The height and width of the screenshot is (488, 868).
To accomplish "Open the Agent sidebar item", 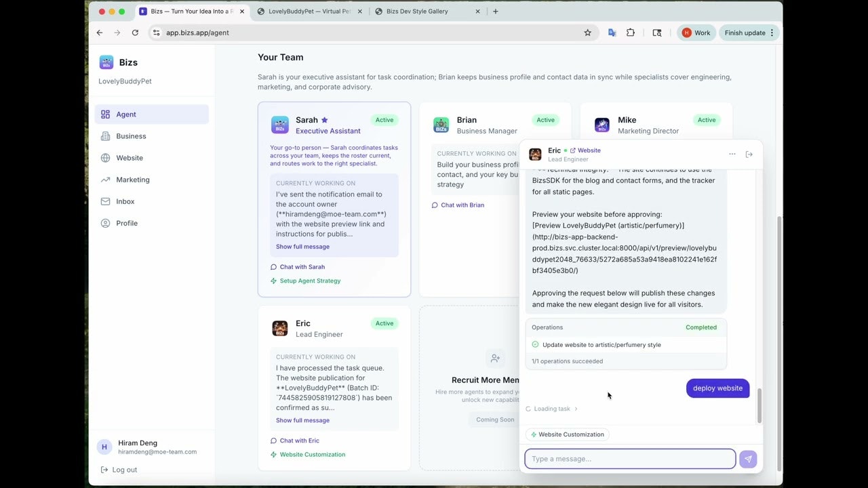I will pyautogui.click(x=152, y=115).
